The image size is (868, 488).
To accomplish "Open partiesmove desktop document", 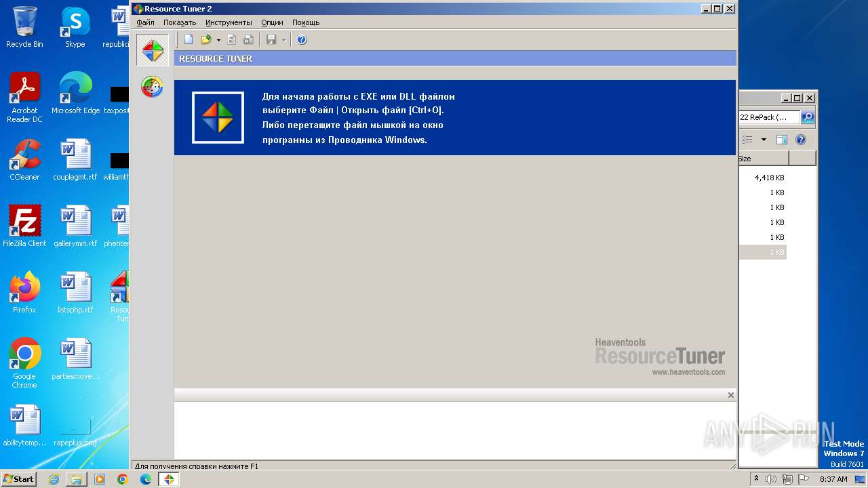I will pos(75,359).
